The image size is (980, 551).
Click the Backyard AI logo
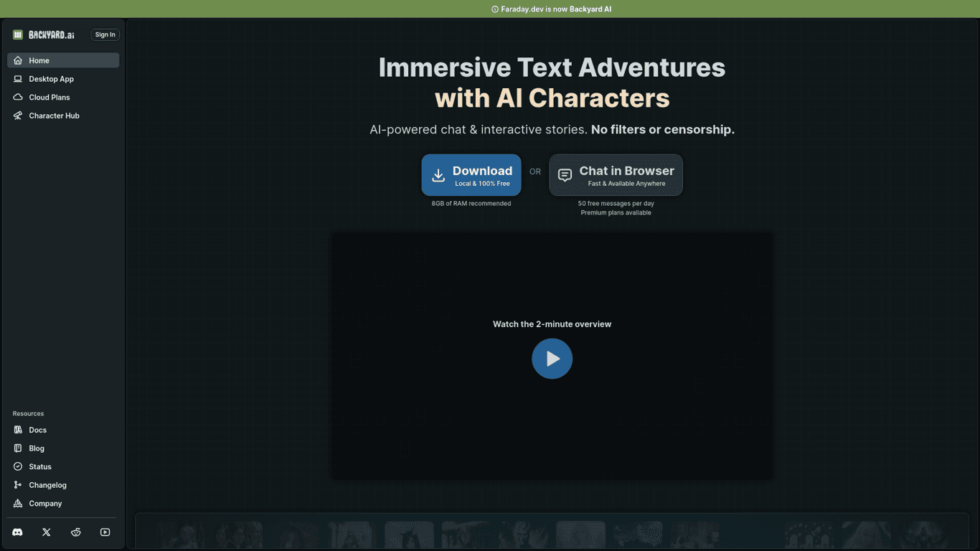tap(44, 34)
